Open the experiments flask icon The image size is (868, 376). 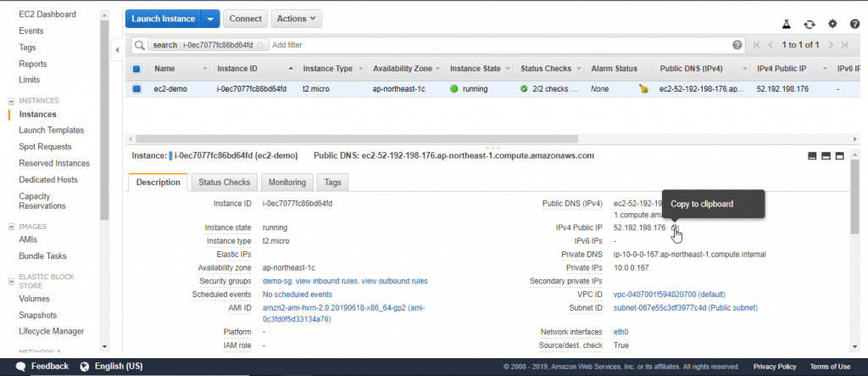pyautogui.click(x=786, y=24)
